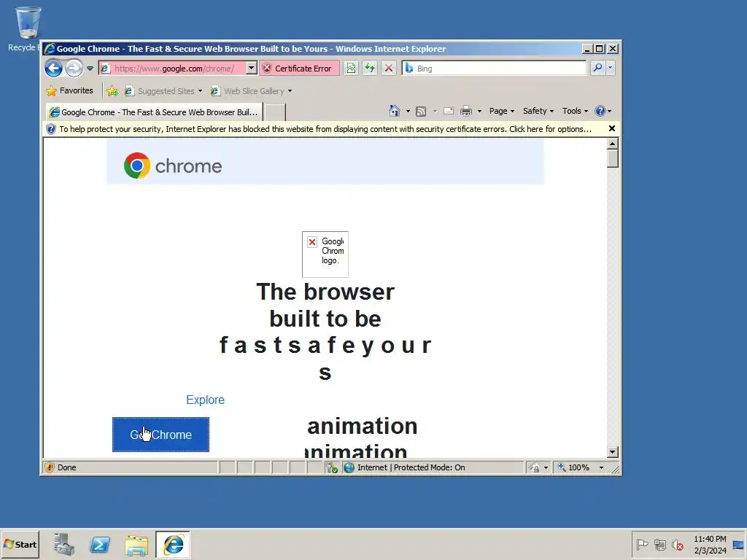Open the Suggested Sites dropdown
Image resolution: width=747 pixels, height=560 pixels.
coord(163,91)
